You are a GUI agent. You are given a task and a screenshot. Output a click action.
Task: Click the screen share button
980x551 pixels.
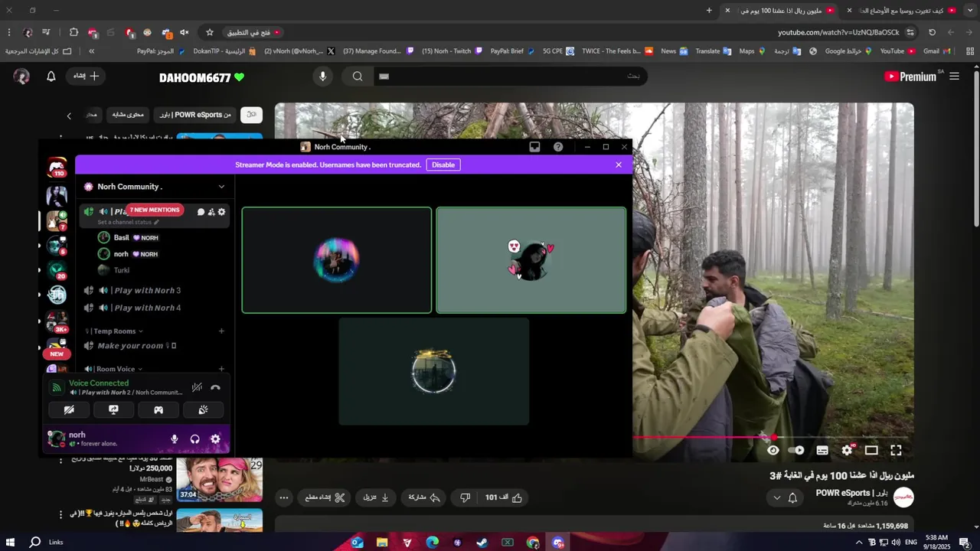[113, 410]
